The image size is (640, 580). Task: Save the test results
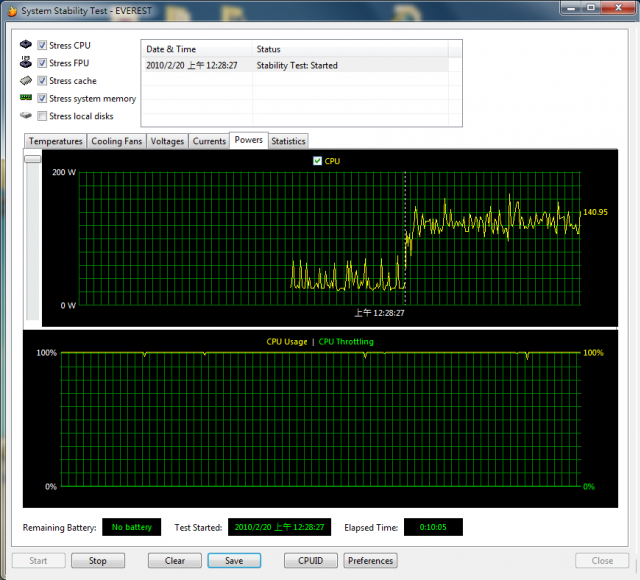pyautogui.click(x=234, y=561)
